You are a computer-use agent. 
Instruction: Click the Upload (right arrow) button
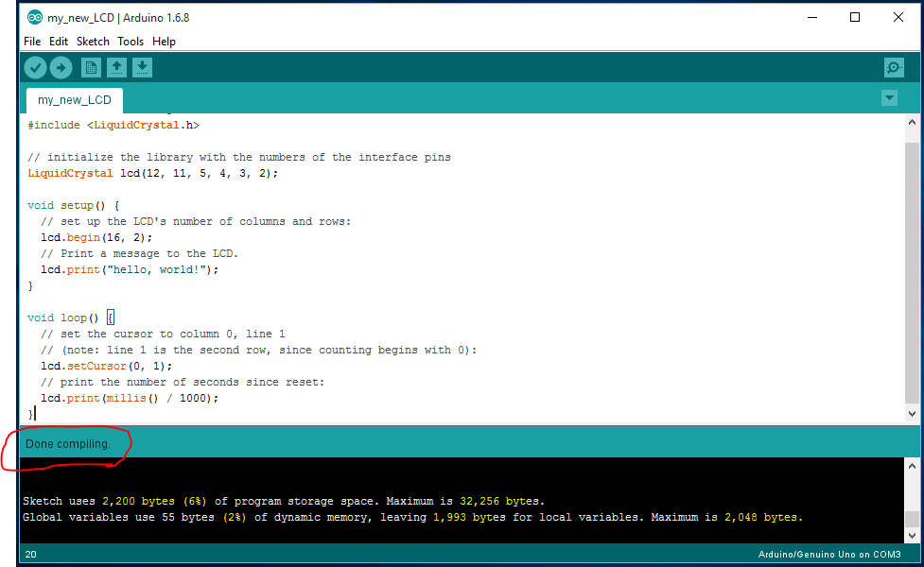coord(61,67)
